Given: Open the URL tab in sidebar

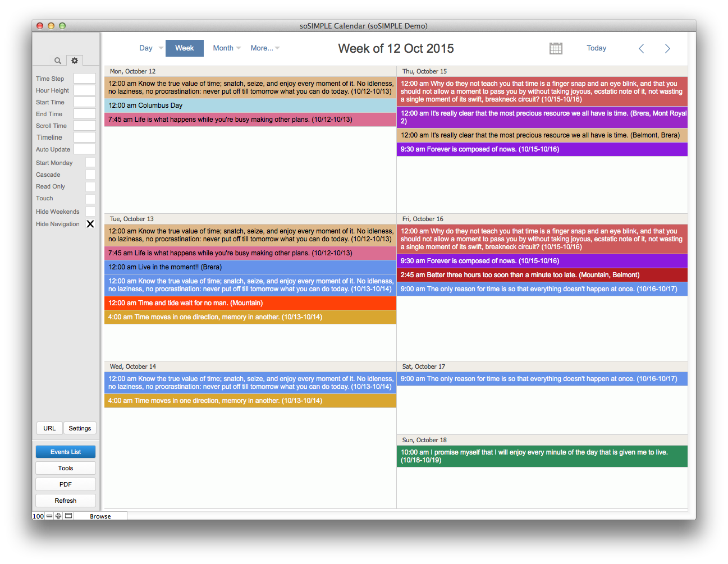Looking at the screenshot, I should [x=49, y=428].
